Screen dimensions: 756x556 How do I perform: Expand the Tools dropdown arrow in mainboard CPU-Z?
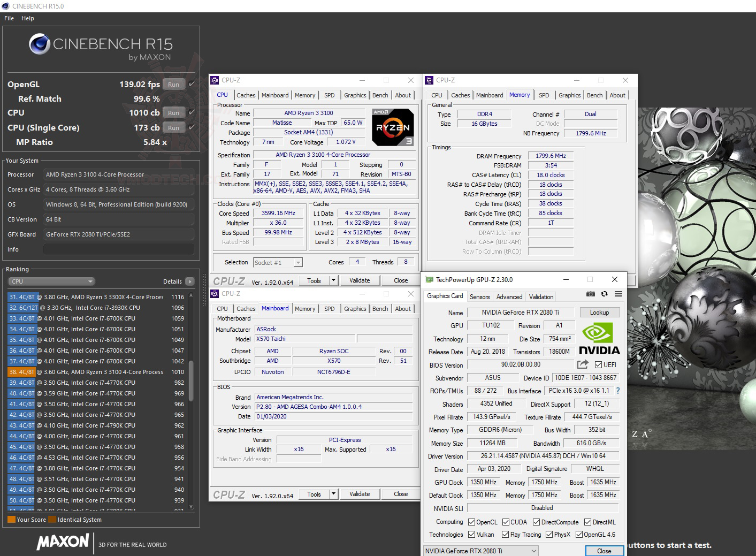point(333,493)
